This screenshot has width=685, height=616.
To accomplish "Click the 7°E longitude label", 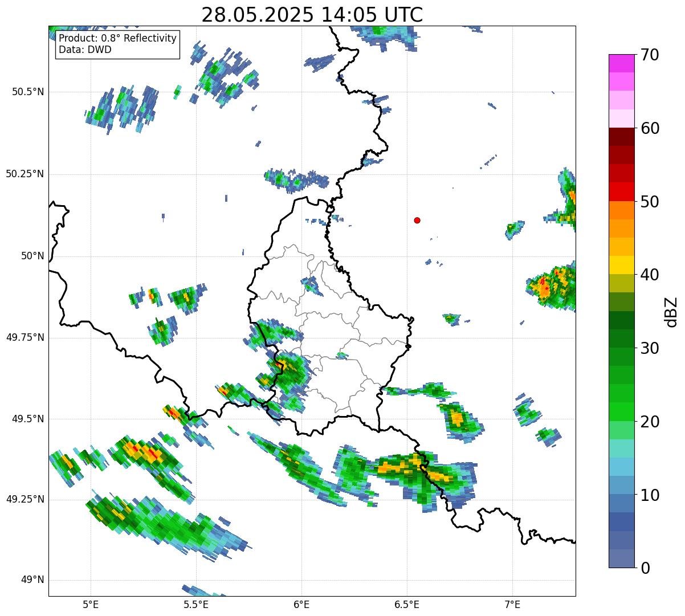I will point(512,605).
